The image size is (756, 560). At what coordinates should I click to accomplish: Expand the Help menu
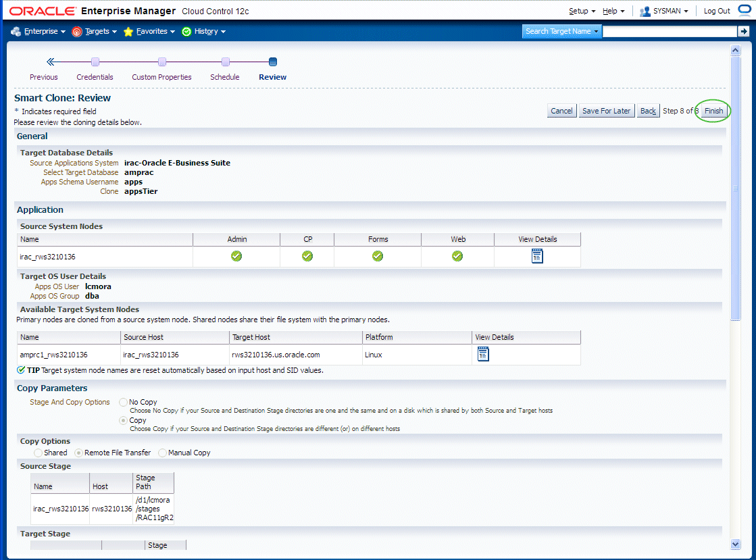613,11
